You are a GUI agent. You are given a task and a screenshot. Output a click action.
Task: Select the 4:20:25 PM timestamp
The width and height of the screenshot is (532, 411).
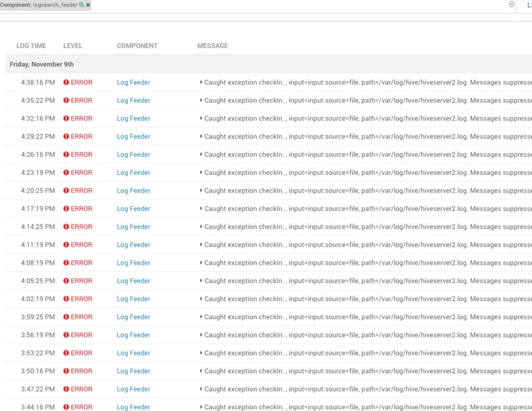click(x=38, y=190)
